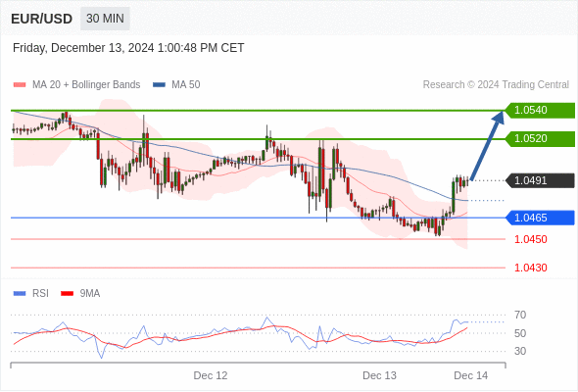Click the 30 MIN timeframe button
The height and width of the screenshot is (392, 578).
105,19
